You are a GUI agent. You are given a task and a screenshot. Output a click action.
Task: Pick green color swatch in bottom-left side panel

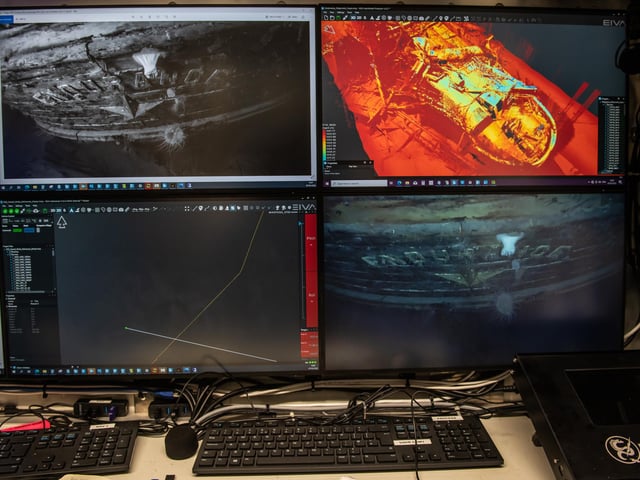click(x=17, y=230)
